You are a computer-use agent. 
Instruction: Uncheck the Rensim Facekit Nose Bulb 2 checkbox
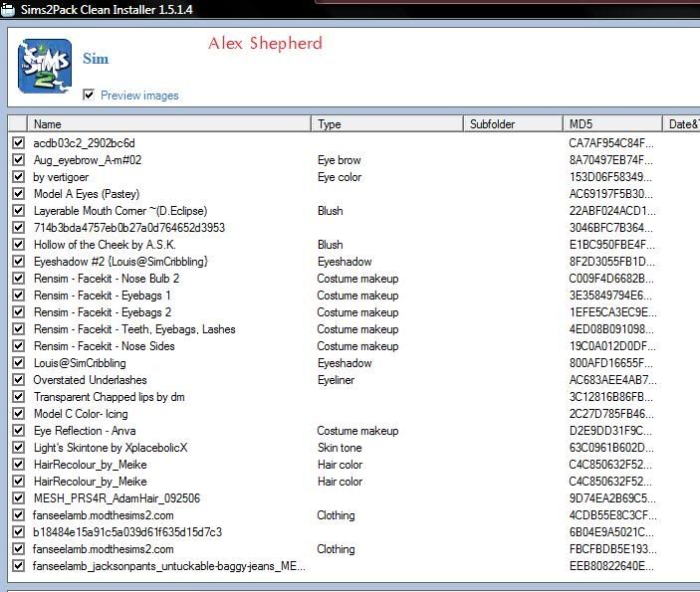(x=18, y=279)
